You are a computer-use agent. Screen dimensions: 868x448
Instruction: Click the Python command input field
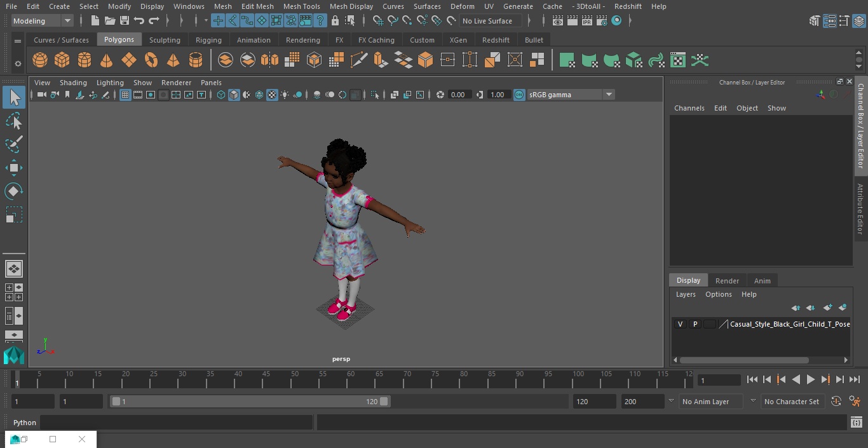[x=177, y=423]
